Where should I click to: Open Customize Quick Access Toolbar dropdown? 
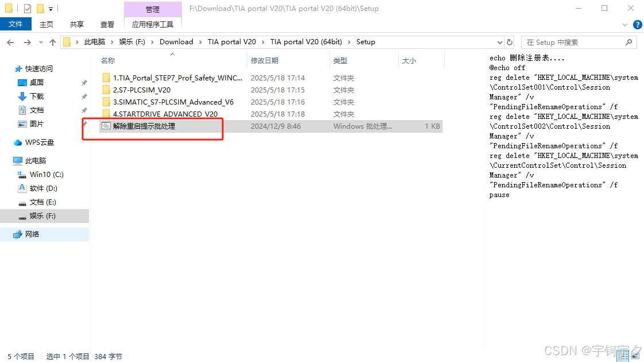tap(51, 9)
